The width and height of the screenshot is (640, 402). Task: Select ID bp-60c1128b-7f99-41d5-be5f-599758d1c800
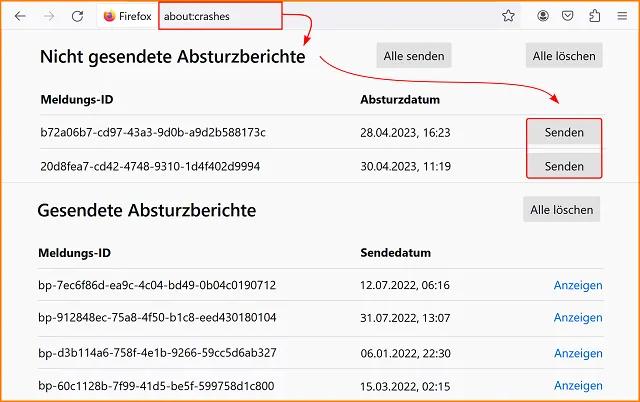pyautogui.click(x=156, y=386)
